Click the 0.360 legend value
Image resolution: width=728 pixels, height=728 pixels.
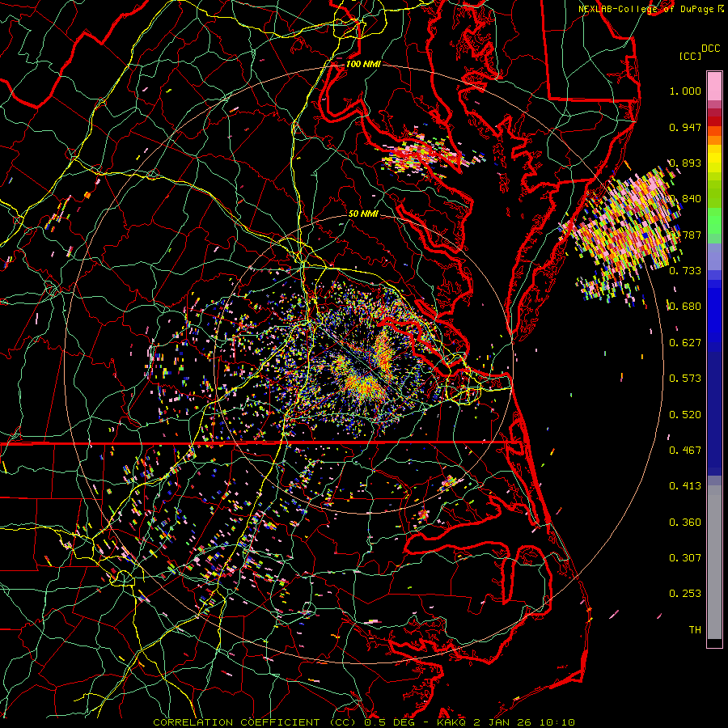[x=685, y=523]
